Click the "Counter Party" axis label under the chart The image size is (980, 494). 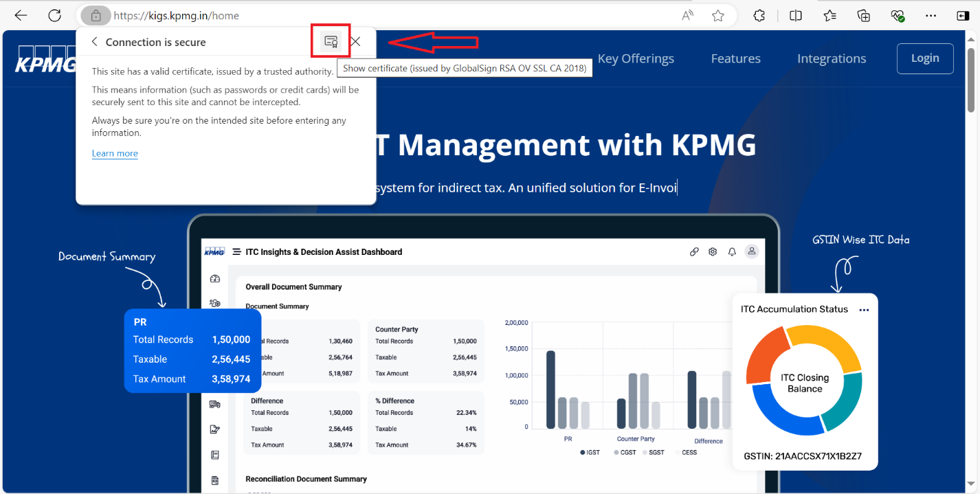pos(636,438)
